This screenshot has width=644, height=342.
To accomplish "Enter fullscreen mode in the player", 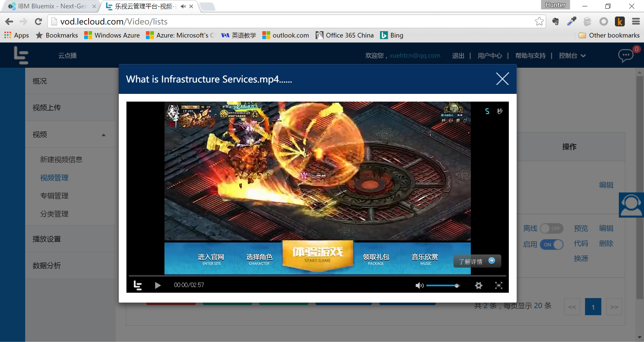I will pos(499,285).
